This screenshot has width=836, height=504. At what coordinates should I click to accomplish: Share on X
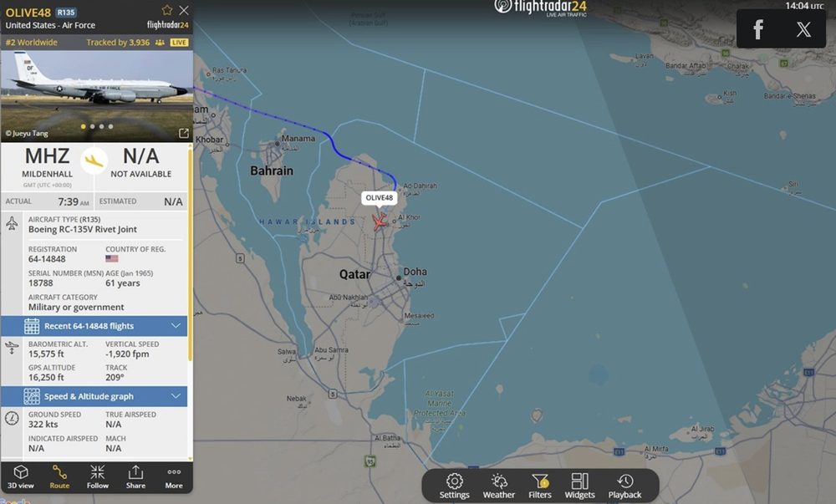tap(803, 28)
